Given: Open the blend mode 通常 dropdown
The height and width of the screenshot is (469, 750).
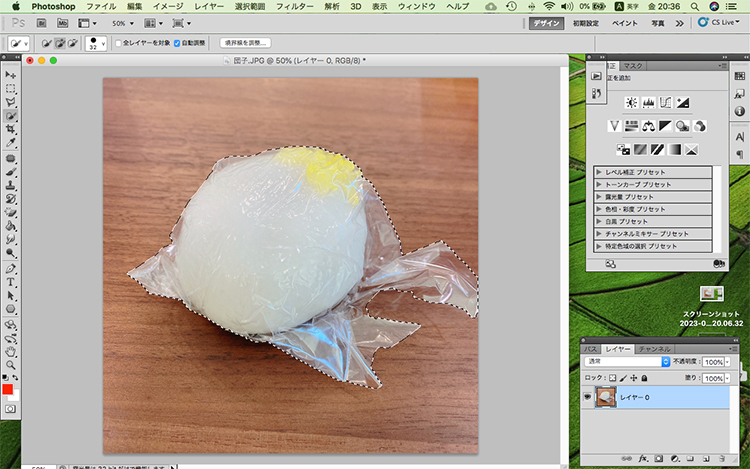Looking at the screenshot, I should click(627, 361).
